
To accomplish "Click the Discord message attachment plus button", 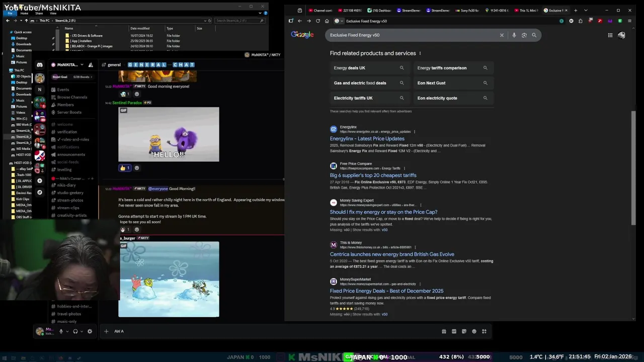I will 106,331.
